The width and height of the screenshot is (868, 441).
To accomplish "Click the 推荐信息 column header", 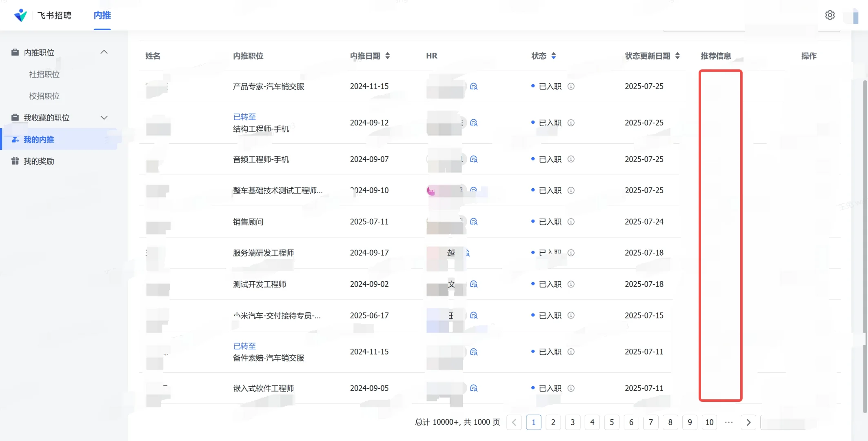I will click(716, 56).
